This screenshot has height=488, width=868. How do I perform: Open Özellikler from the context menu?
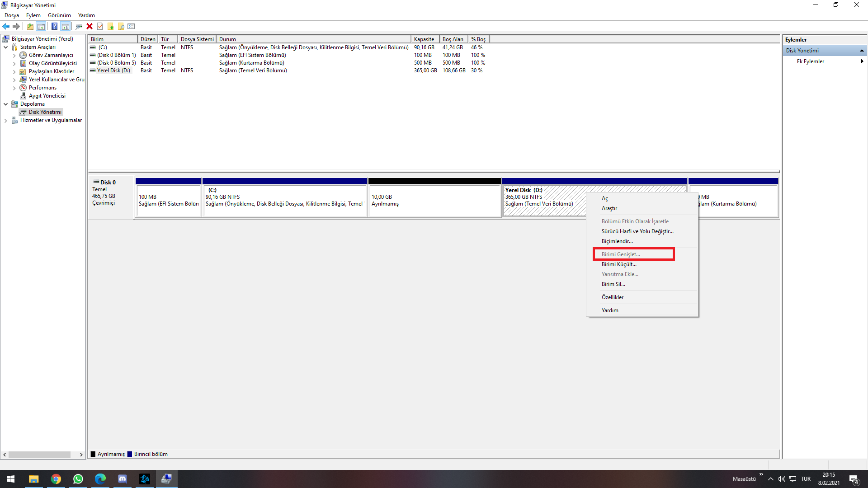click(x=642, y=297)
